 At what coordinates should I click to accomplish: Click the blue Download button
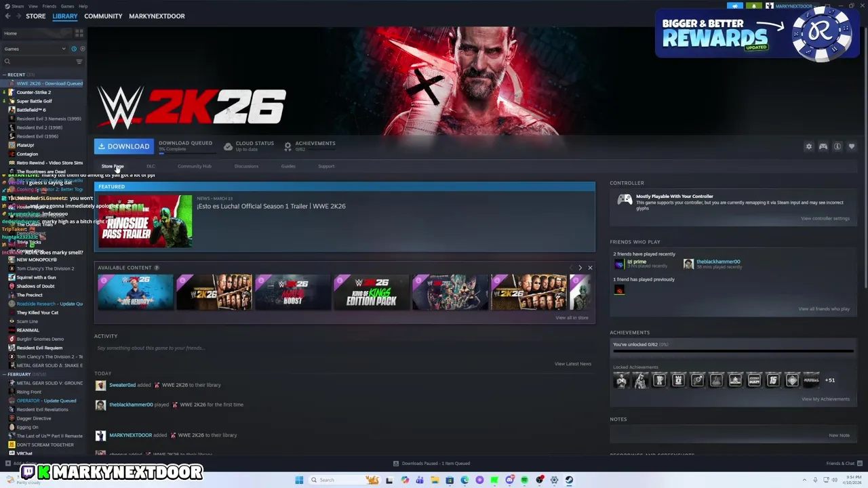(123, 146)
